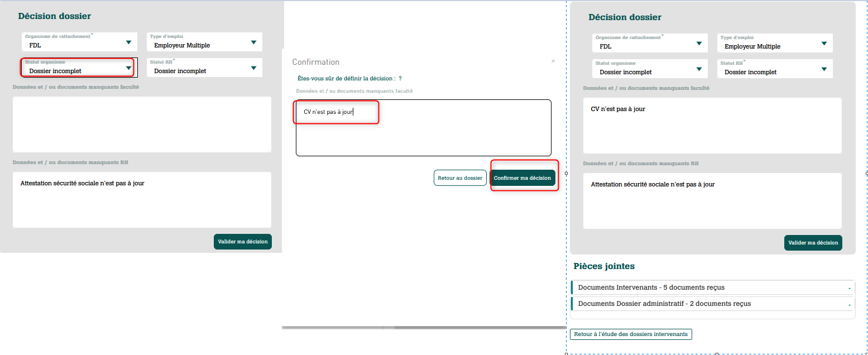Click Statut organisme arrow in form above Pièces jointes

click(x=699, y=69)
